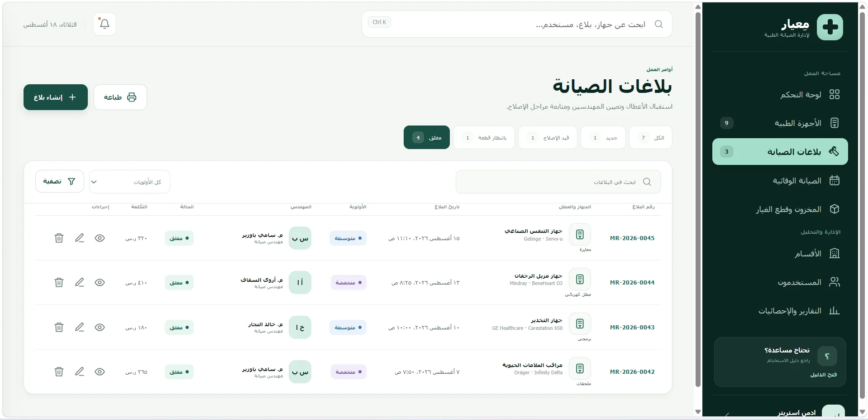Click the ابحث في البلاغات search field
The height and width of the screenshot is (420, 868).
pos(558,182)
